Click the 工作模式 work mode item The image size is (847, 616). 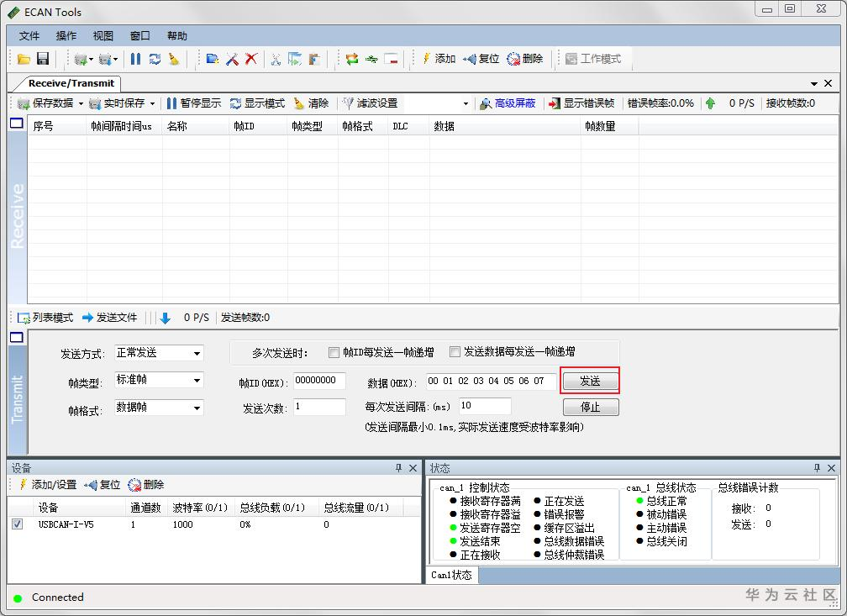coord(593,58)
